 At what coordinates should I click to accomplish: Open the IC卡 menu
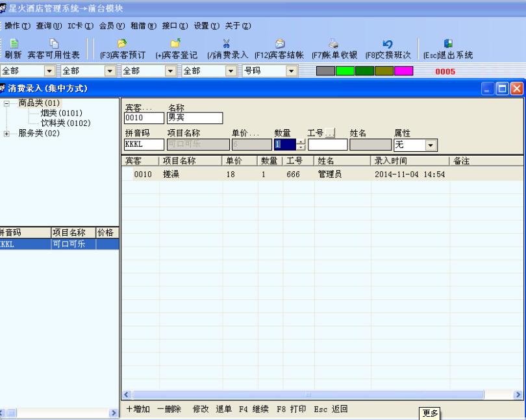(80, 26)
